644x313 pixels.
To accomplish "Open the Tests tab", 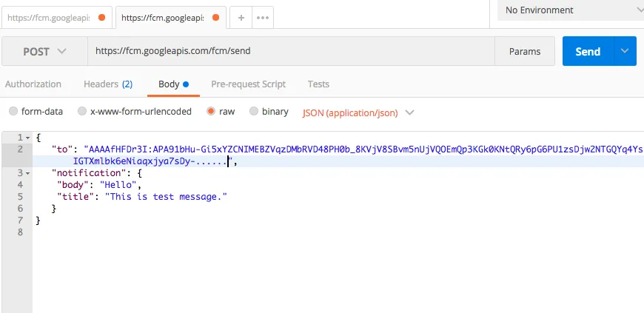I will 318,84.
